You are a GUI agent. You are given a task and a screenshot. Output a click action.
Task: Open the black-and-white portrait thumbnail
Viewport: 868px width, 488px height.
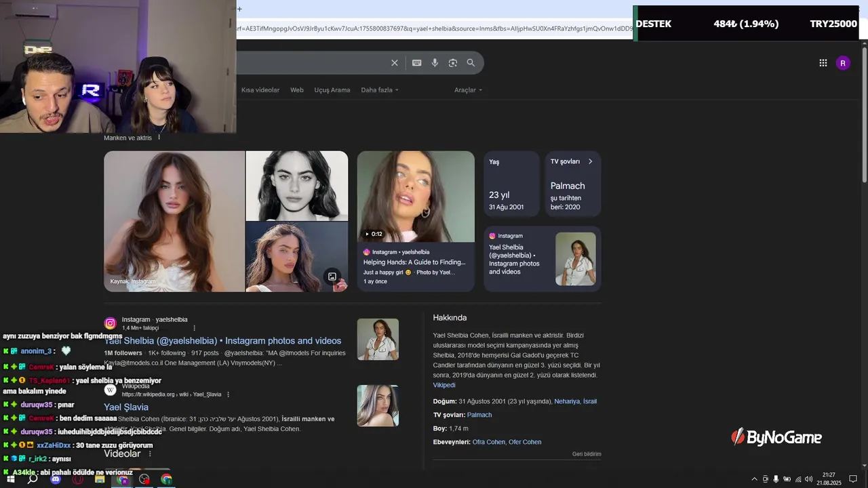[297, 186]
